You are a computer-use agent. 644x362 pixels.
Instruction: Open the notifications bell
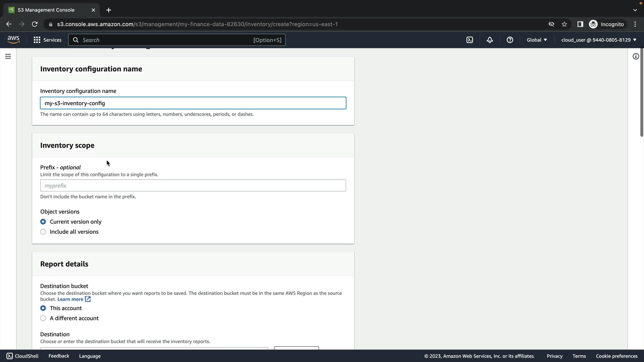click(x=490, y=40)
